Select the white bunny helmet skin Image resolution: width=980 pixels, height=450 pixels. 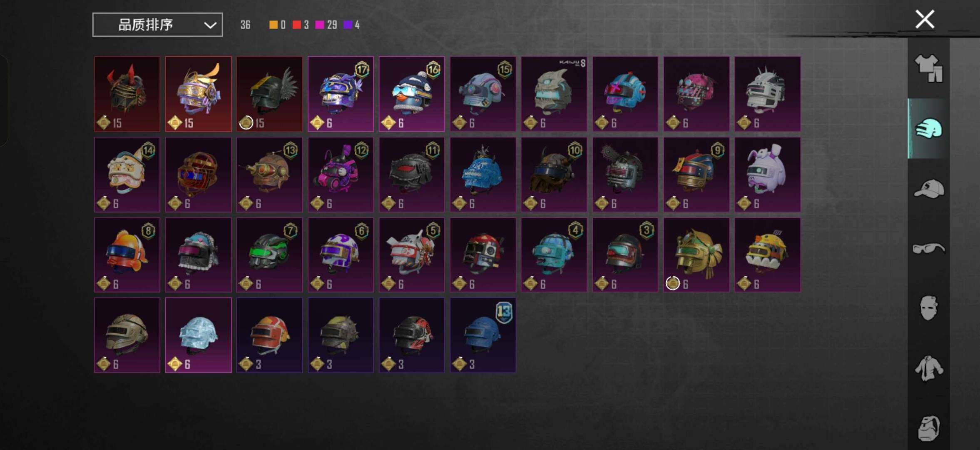tap(767, 175)
